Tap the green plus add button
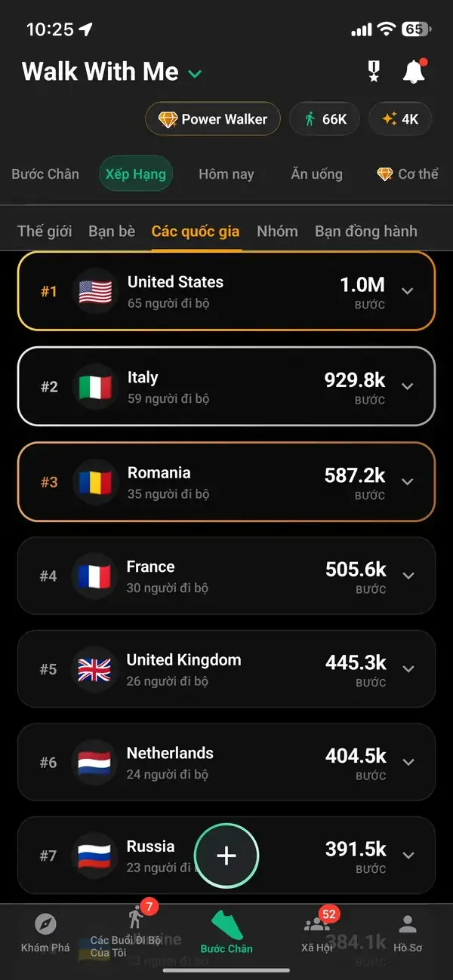The image size is (453, 980). [x=226, y=856]
